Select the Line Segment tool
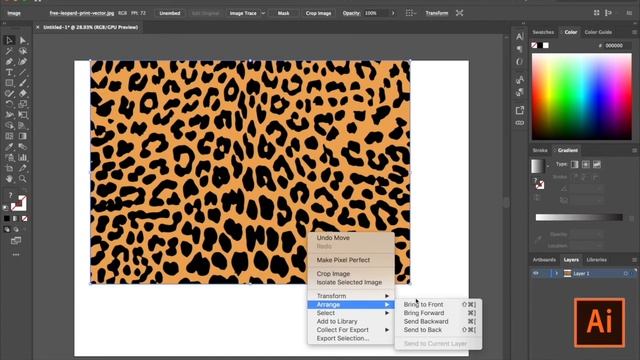 (x=23, y=72)
